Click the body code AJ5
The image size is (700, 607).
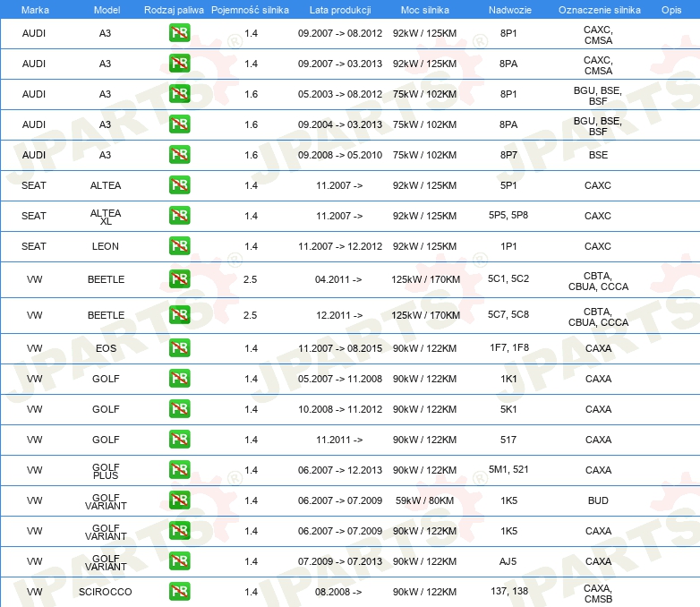point(508,561)
